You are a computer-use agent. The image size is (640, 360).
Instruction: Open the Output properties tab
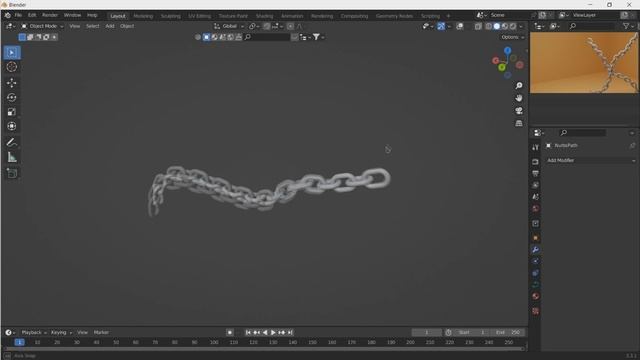tap(536, 174)
